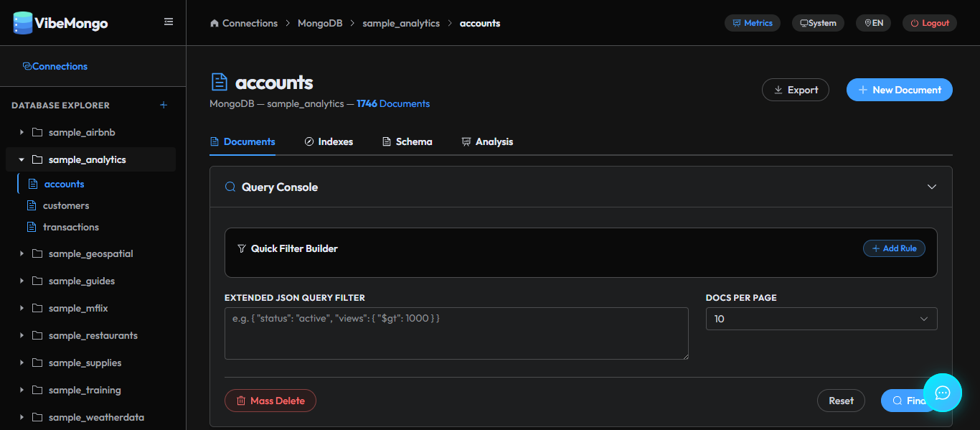Open the Docs Per Page dropdown

821,319
